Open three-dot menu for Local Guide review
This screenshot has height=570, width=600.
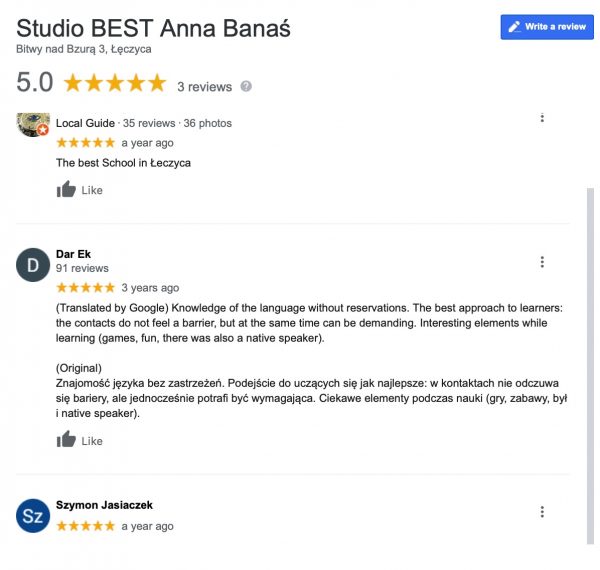point(542,118)
